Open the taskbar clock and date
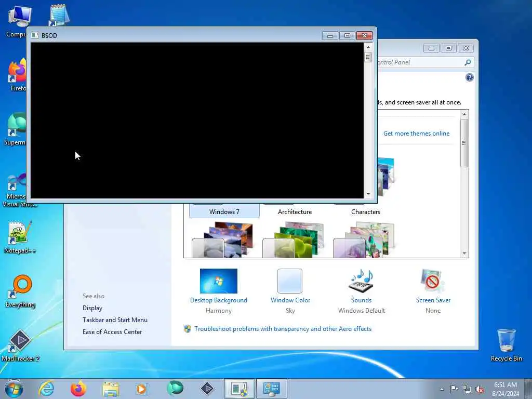The height and width of the screenshot is (399, 532). coord(506,389)
